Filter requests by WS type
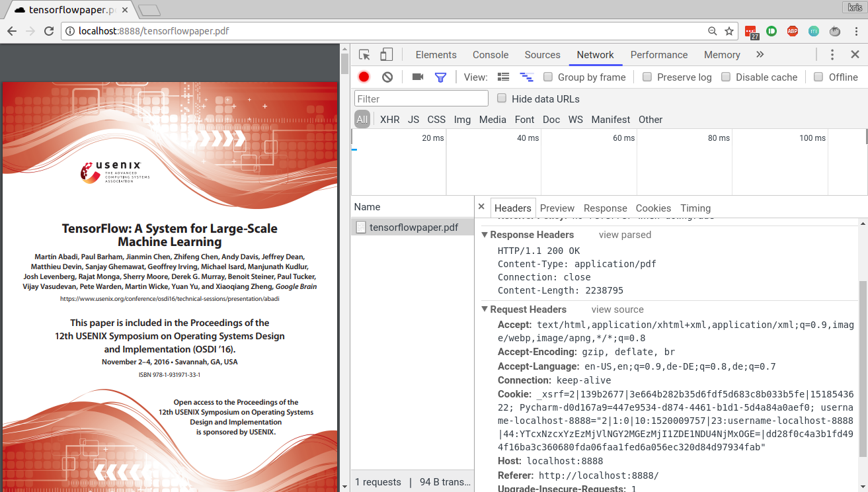Screen dimensions: 868x492 [576, 120]
